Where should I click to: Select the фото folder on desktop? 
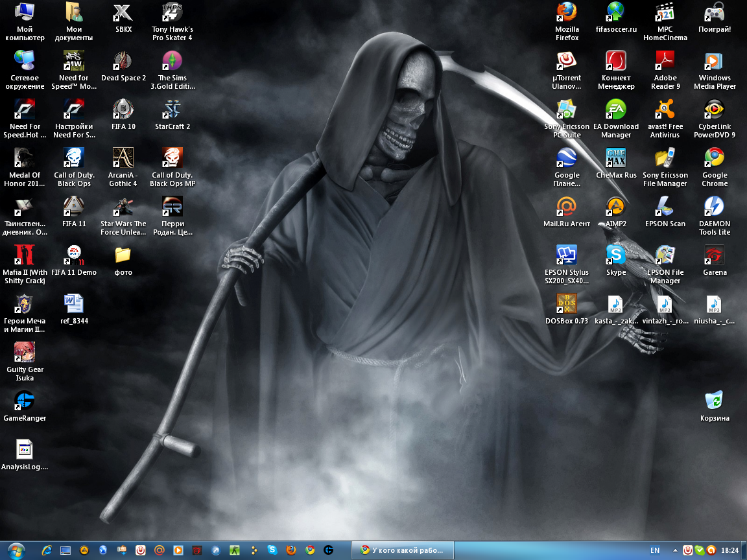[123, 255]
